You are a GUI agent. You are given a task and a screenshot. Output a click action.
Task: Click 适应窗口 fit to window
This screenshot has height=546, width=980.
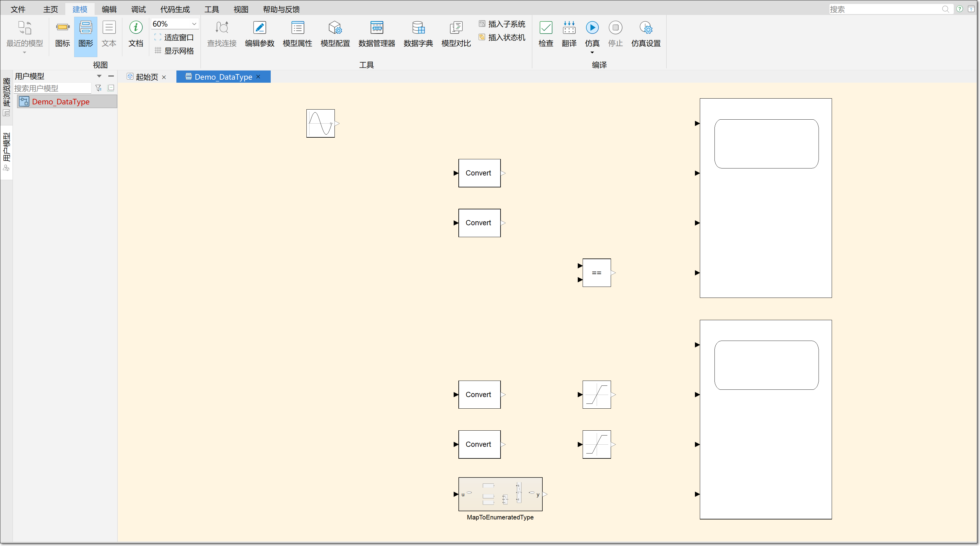coord(174,37)
